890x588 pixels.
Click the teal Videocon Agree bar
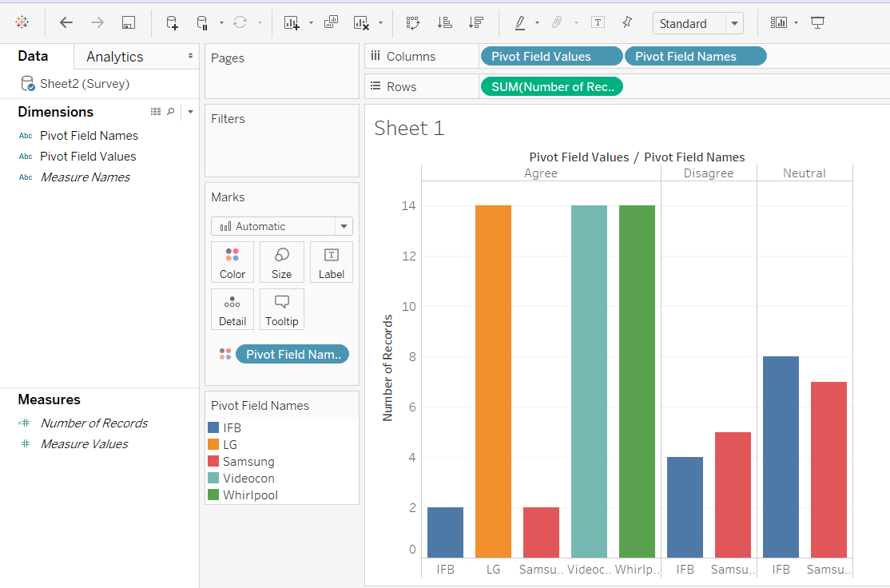pyautogui.click(x=589, y=381)
